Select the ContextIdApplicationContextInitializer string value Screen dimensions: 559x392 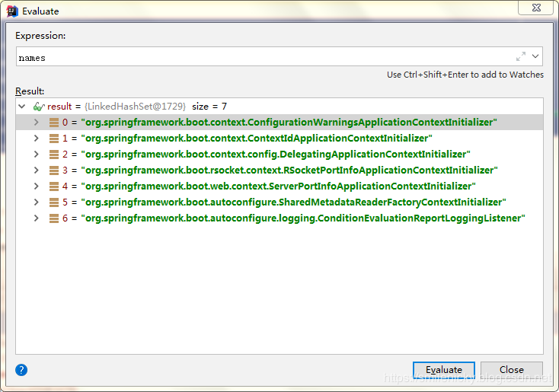click(x=257, y=139)
